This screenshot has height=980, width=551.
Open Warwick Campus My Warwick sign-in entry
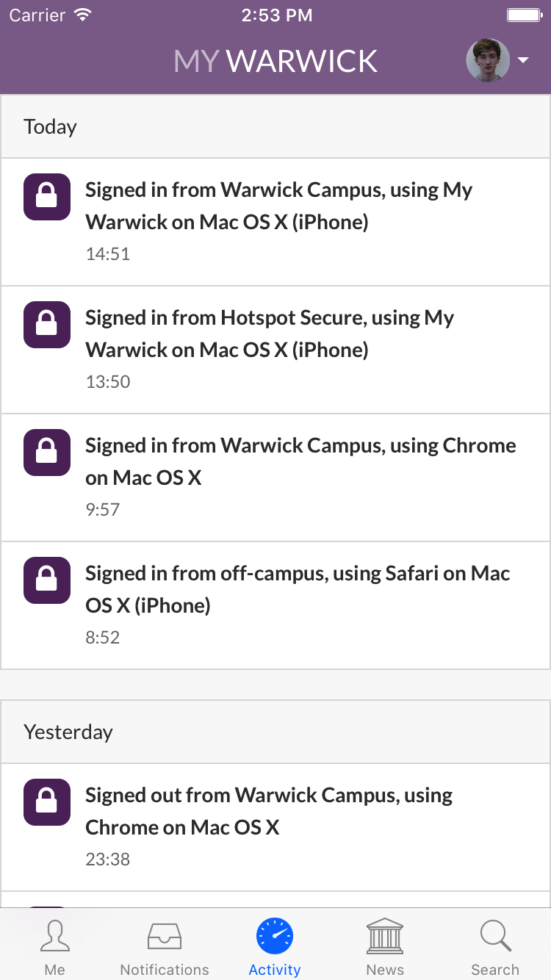click(x=294, y=222)
